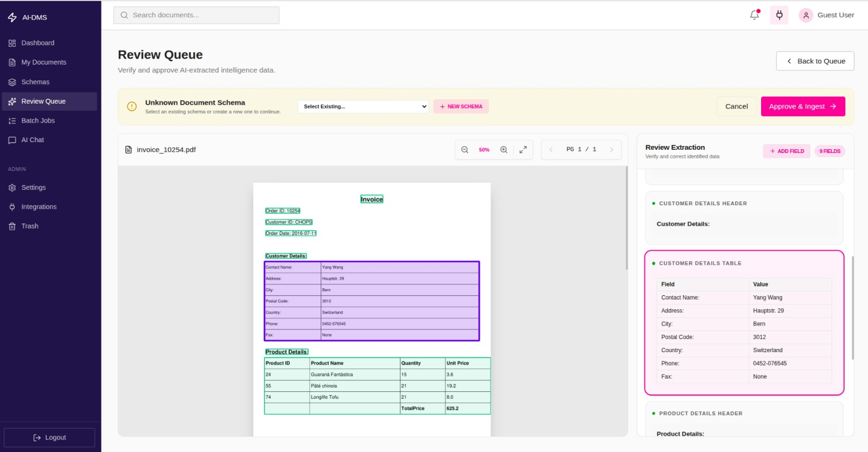This screenshot has width=868, height=452.
Task: Click the Switzerland value cell
Action: 790,351
